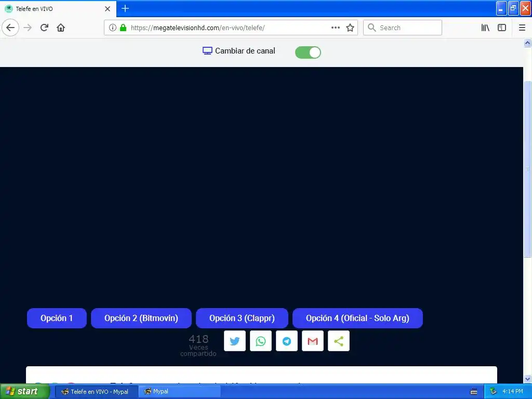Click the 4:14 PM taskbar clock
This screenshot has width=532, height=399.
pos(513,392)
